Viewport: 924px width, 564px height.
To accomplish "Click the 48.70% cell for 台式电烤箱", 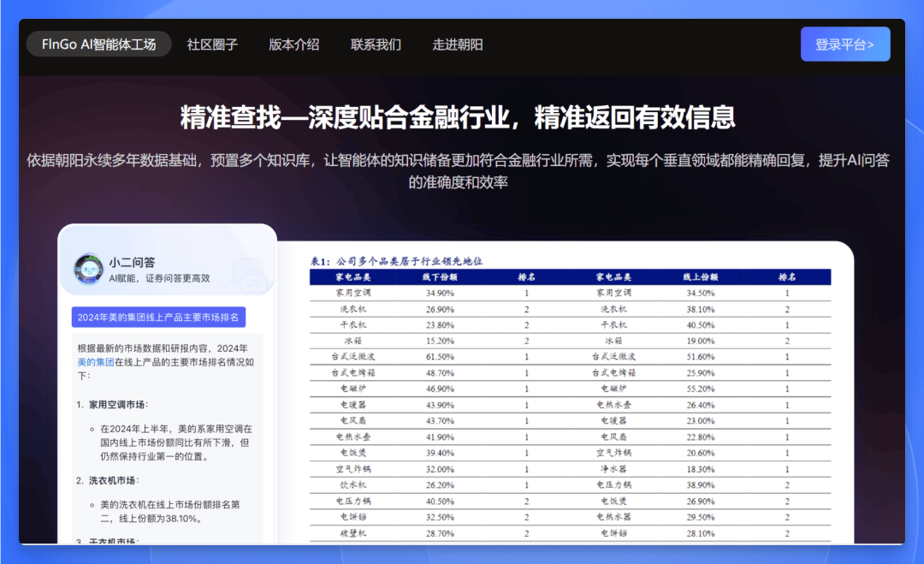I will click(440, 373).
